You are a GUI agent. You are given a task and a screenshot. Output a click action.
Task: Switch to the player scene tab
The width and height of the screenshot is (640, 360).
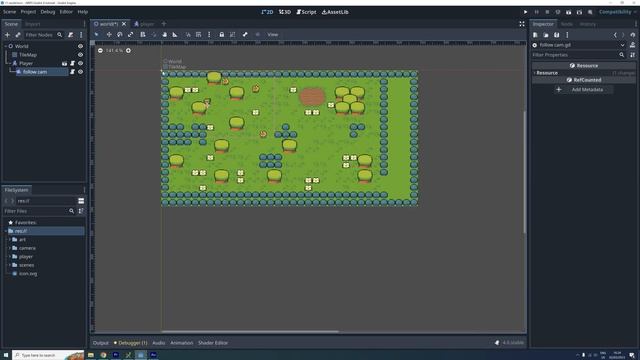pos(144,24)
